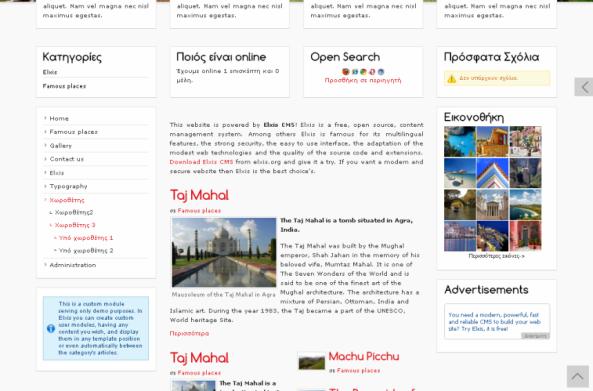The width and height of the screenshot is (593, 391).
Task: Click Περισσότερες εικόνες link below the gallery
Action: [x=496, y=256]
